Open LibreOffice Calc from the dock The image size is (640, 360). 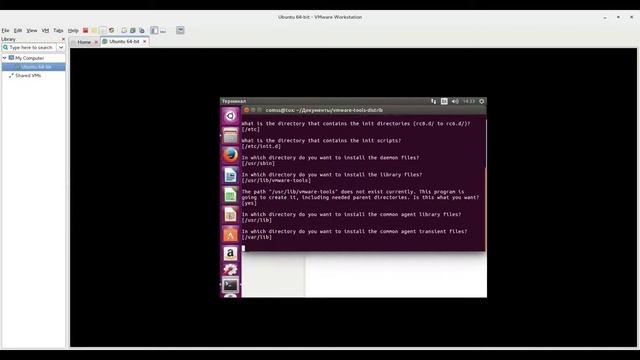pyautogui.click(x=230, y=195)
